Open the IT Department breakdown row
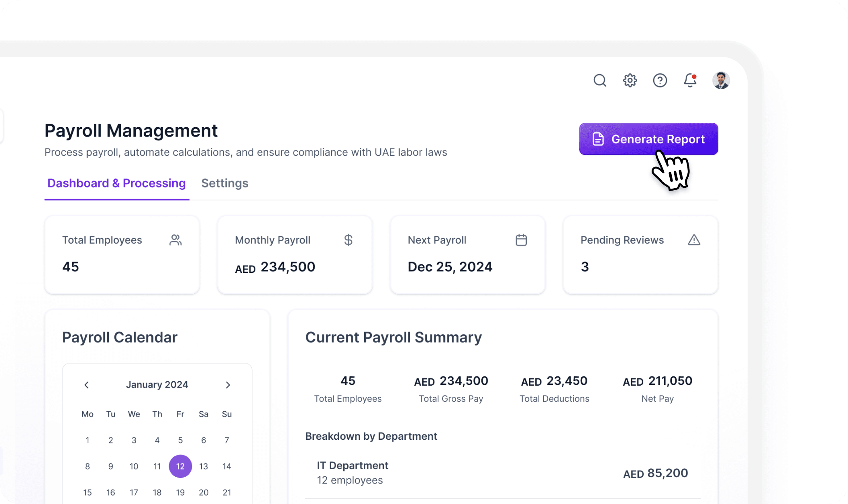The image size is (848, 504). point(503,473)
